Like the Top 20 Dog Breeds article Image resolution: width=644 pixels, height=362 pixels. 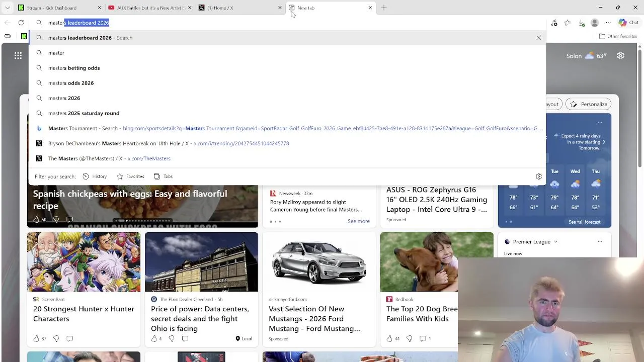[389, 339]
